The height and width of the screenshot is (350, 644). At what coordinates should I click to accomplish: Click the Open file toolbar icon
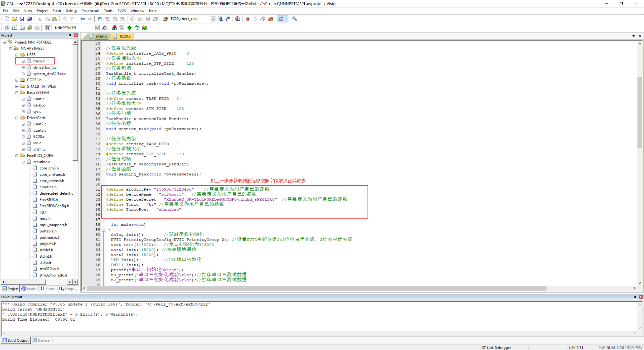pyautogui.click(x=15, y=19)
